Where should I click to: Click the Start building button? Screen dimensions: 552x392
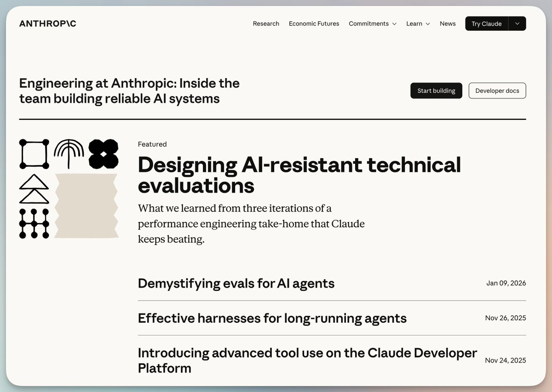click(x=436, y=91)
